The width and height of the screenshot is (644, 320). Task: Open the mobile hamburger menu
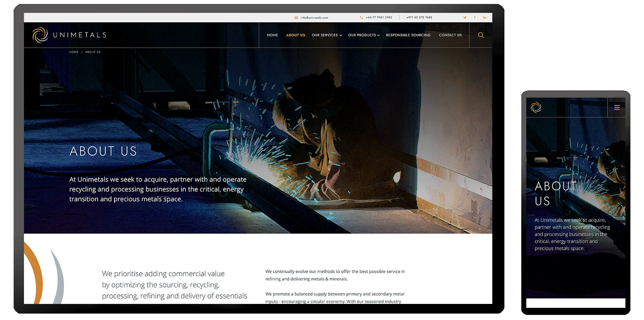tap(617, 108)
